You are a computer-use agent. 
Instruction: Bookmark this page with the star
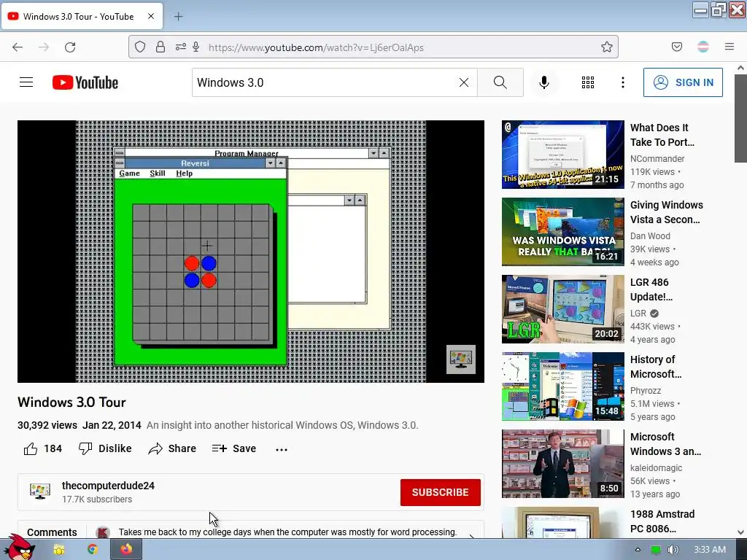pyautogui.click(x=606, y=47)
